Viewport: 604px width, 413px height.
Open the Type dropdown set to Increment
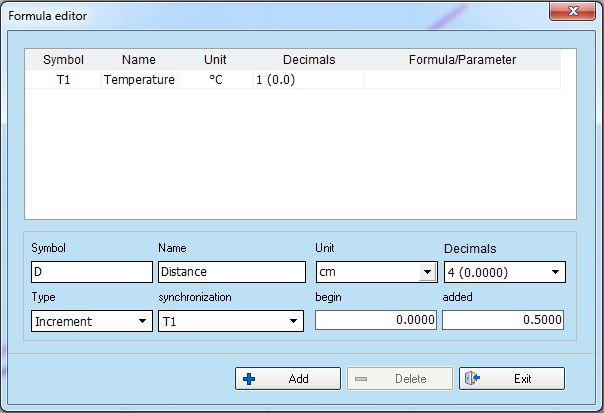pos(140,321)
